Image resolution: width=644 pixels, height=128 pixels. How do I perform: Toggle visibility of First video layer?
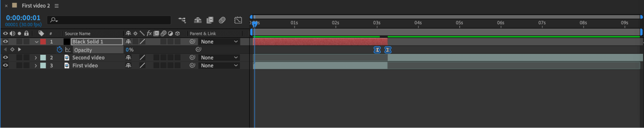(5, 65)
